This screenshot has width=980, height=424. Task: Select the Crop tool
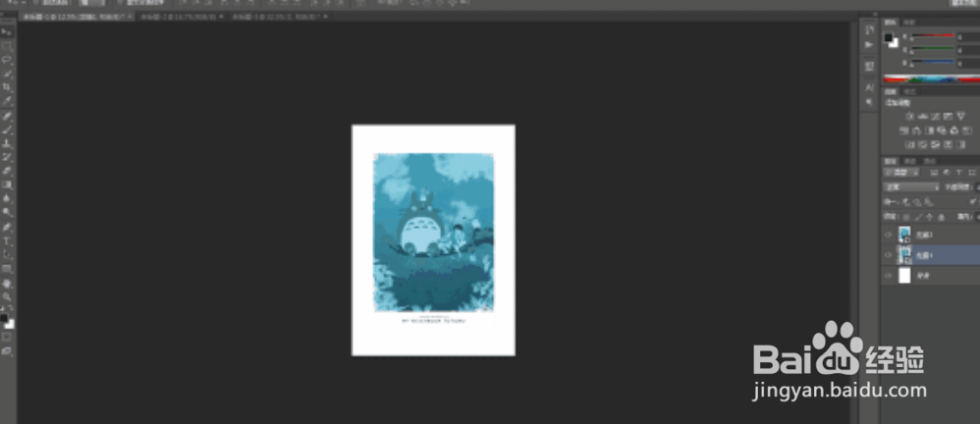[x=7, y=86]
